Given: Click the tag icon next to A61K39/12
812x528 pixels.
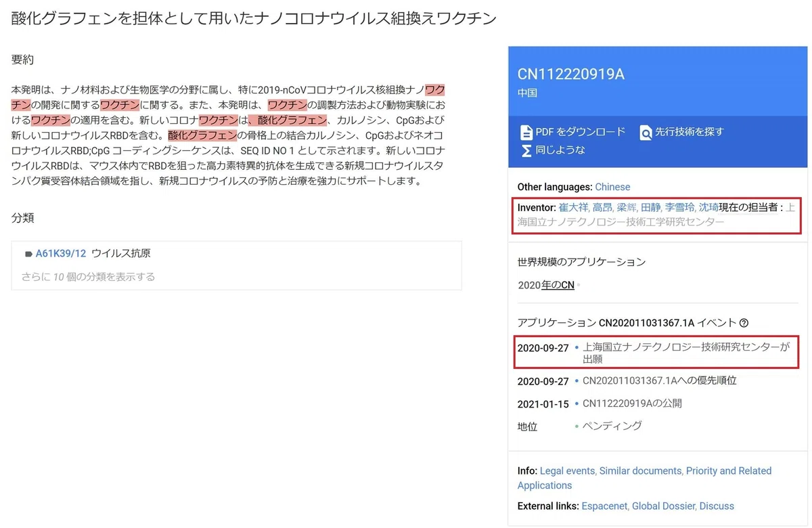Looking at the screenshot, I should 28,254.
